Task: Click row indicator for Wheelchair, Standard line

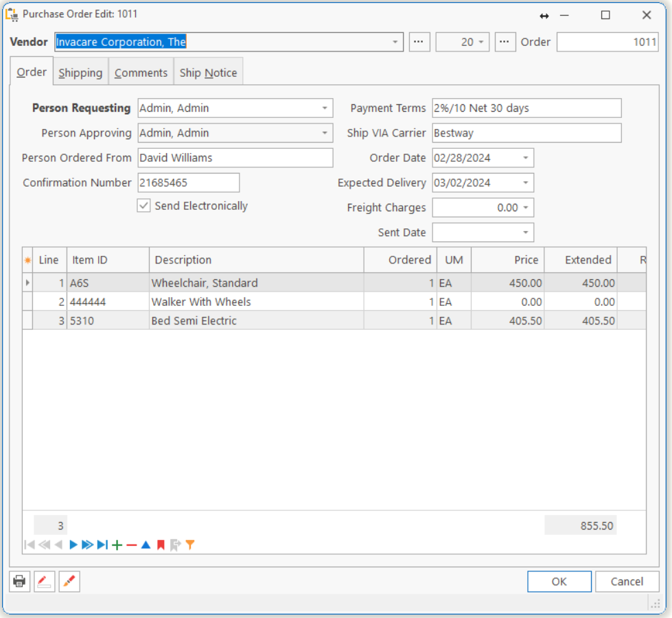Action: click(x=27, y=283)
